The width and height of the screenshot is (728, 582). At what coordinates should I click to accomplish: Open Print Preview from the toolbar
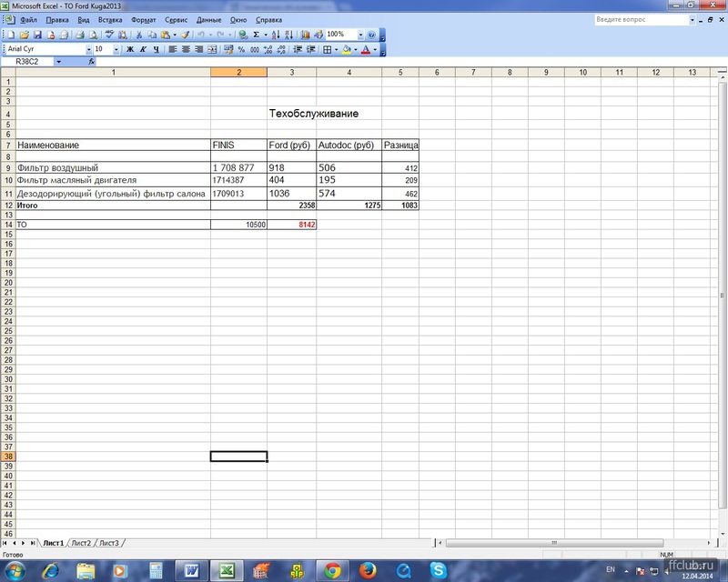94,35
